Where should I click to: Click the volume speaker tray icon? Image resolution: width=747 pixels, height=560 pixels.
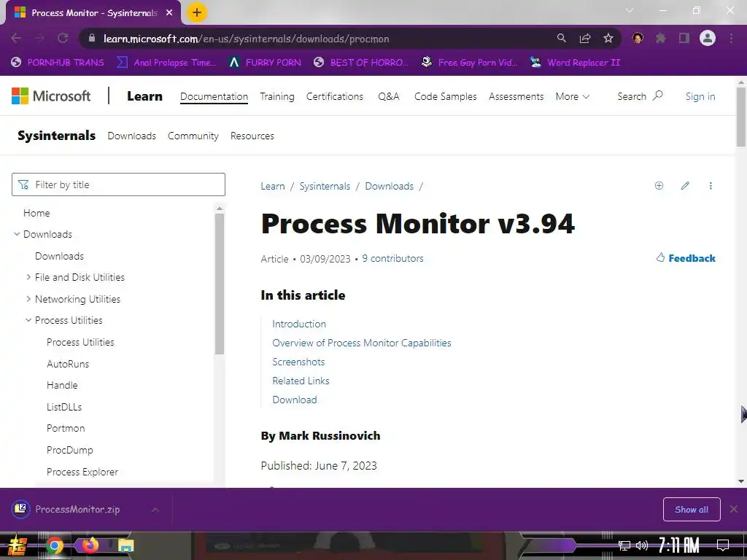(642, 545)
